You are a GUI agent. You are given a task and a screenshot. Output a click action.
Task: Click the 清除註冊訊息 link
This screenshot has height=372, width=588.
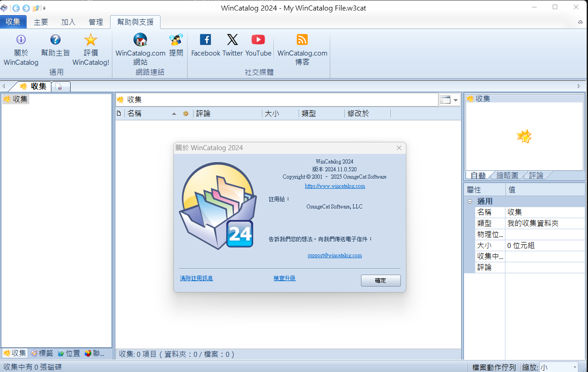coord(196,278)
